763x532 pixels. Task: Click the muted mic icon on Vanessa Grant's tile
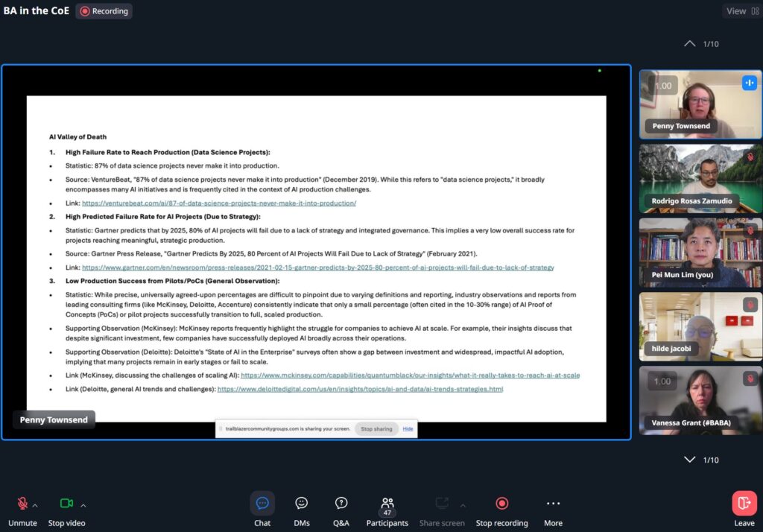[749, 379]
